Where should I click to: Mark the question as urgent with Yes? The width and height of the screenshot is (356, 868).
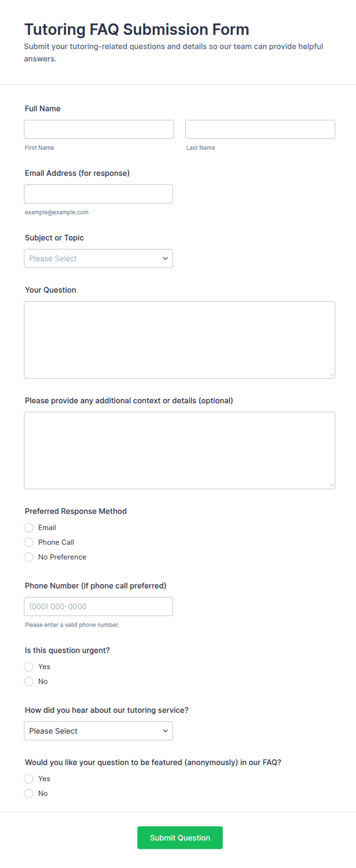[x=29, y=667]
